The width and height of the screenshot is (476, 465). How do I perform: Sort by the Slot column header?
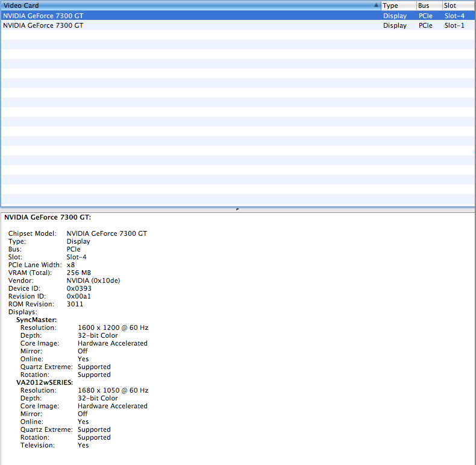(x=459, y=5)
